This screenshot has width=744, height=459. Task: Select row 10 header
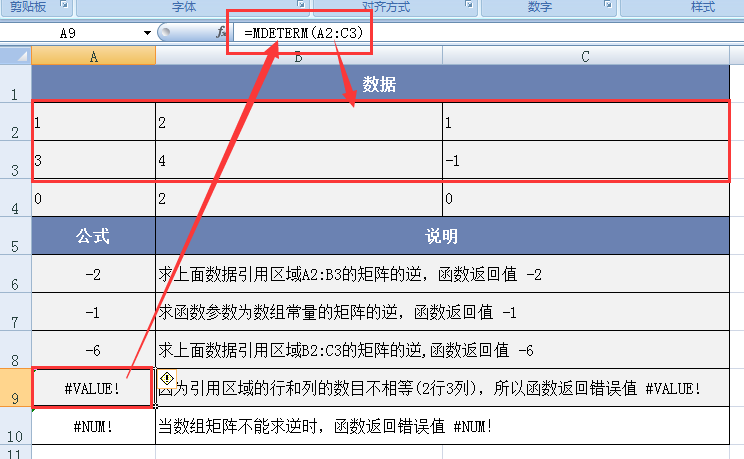[x=16, y=426]
